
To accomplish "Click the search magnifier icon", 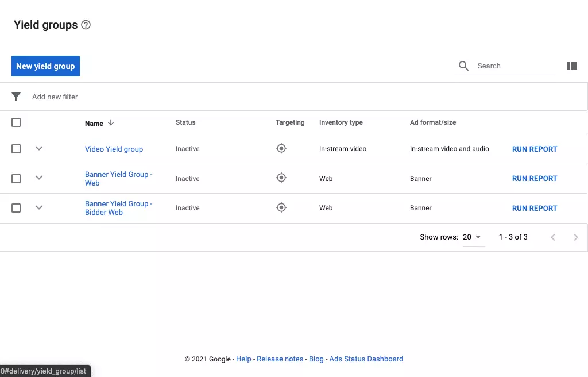I will click(463, 66).
